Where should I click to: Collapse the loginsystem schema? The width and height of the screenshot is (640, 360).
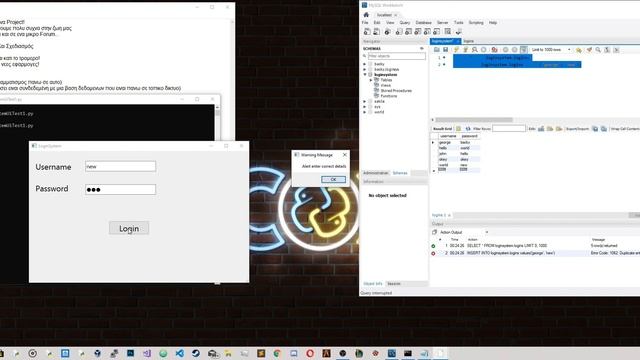[364, 75]
